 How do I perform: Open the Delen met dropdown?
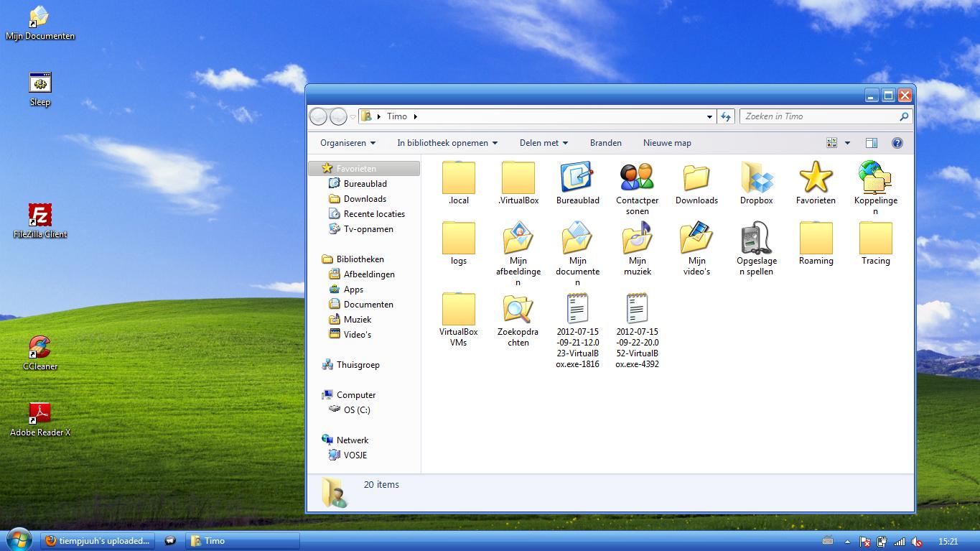pyautogui.click(x=543, y=143)
